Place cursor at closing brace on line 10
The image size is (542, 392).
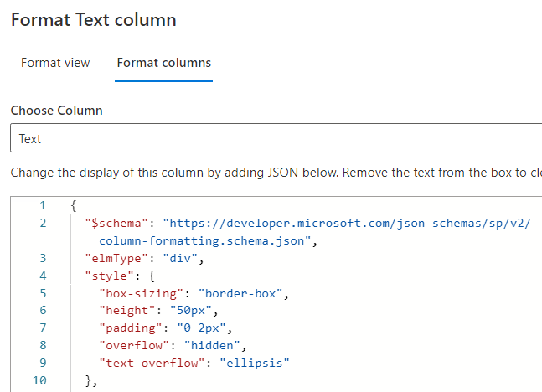(88, 380)
